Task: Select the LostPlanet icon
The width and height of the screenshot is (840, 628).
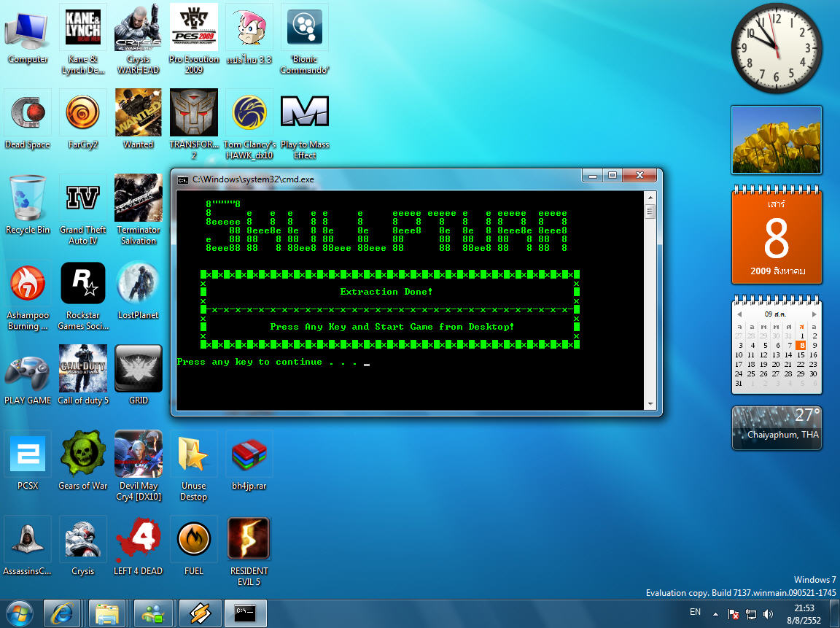Action: pos(139,290)
